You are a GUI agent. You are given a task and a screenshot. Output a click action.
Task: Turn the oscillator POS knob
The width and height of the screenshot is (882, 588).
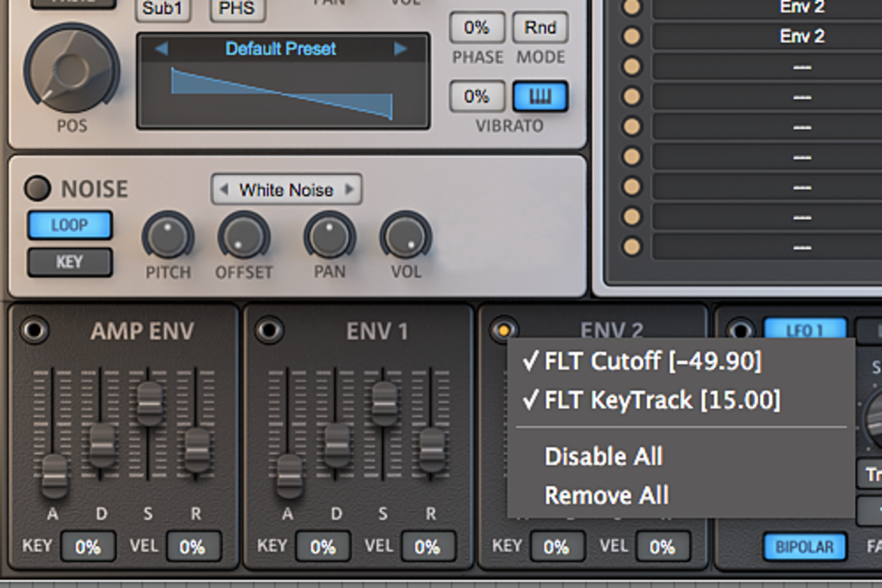[x=72, y=69]
